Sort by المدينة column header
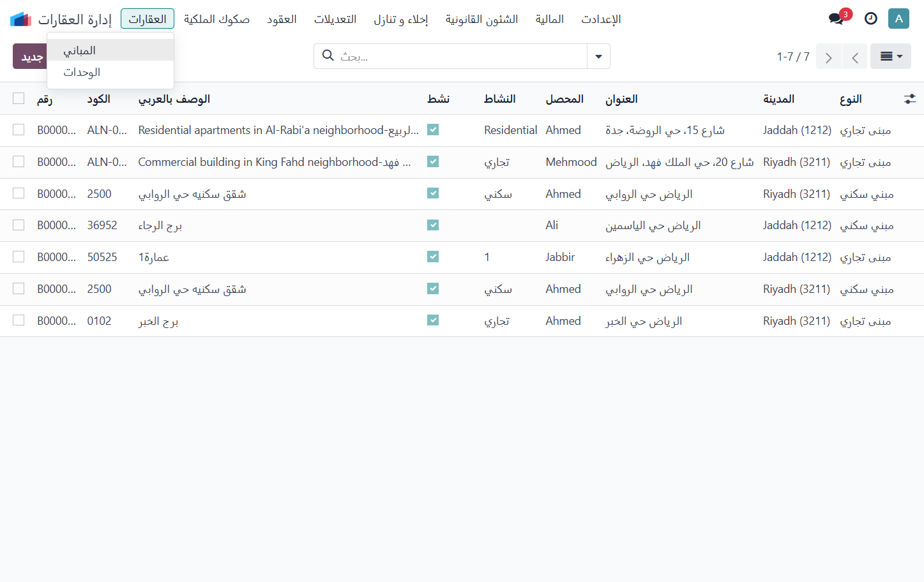This screenshot has width=924, height=582. point(778,99)
